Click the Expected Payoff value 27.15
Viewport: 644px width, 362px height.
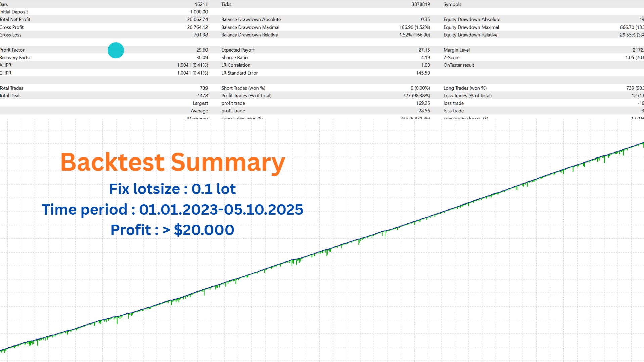click(424, 50)
